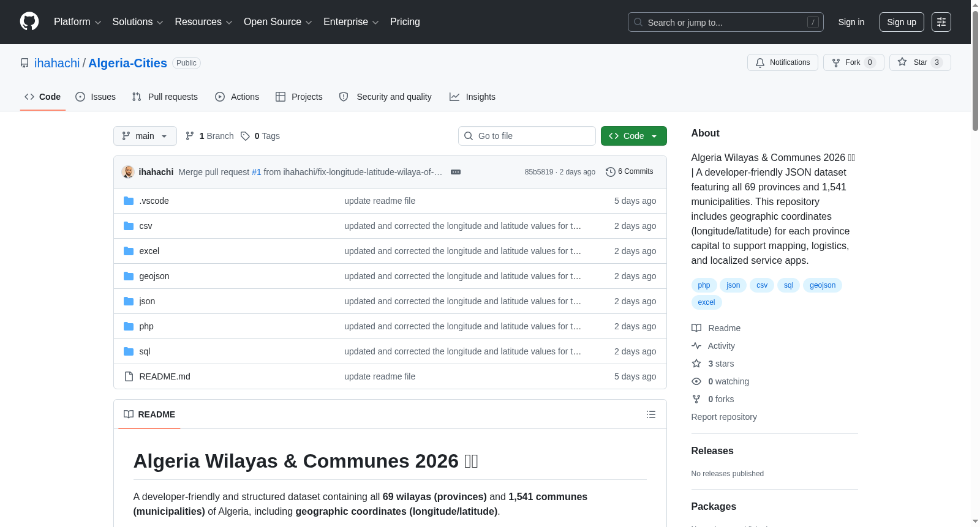Viewport: 980px width, 527px height.
Task: Click the eye icon beside 0 watching
Action: 696,381
